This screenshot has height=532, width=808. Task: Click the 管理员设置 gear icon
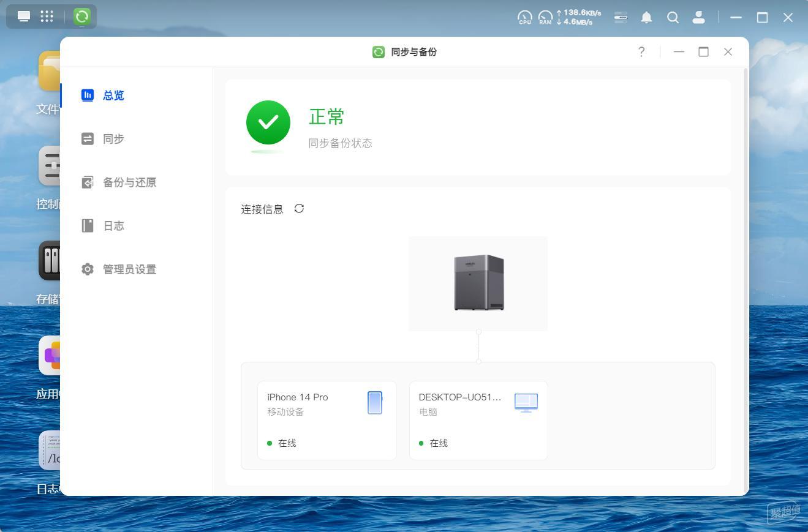[x=88, y=269]
